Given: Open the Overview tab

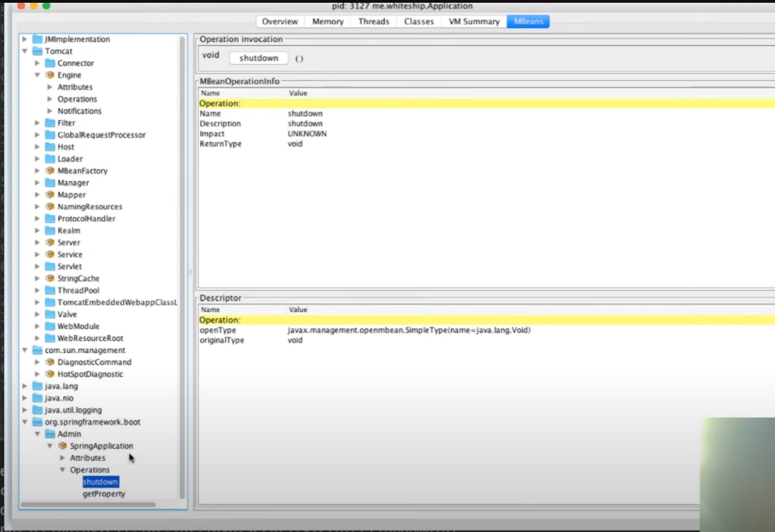Looking at the screenshot, I should (x=280, y=22).
